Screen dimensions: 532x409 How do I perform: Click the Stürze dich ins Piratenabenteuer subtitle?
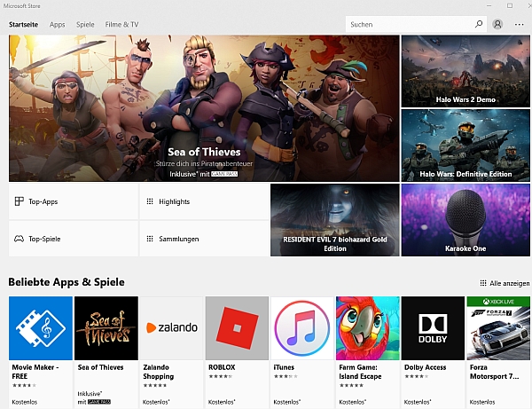(204, 163)
